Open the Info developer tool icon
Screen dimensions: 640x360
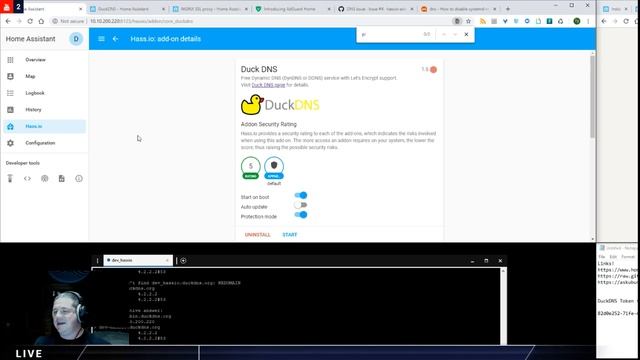79,178
